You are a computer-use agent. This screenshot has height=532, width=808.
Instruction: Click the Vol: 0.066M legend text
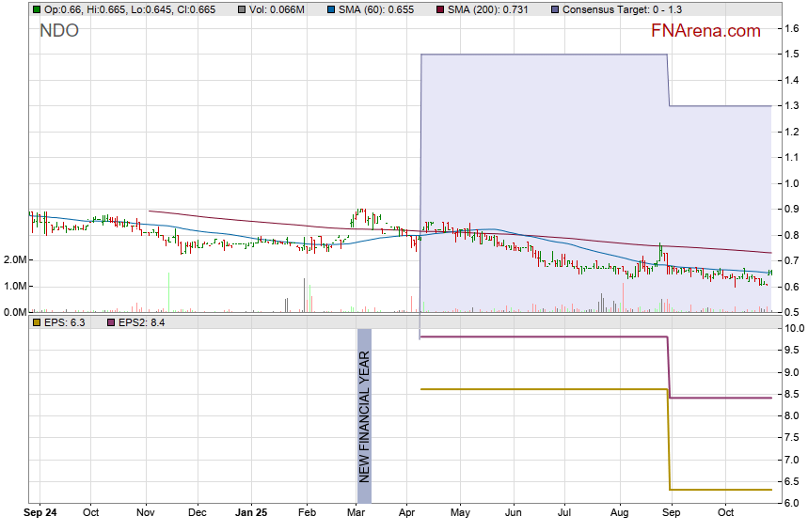coord(277,9)
